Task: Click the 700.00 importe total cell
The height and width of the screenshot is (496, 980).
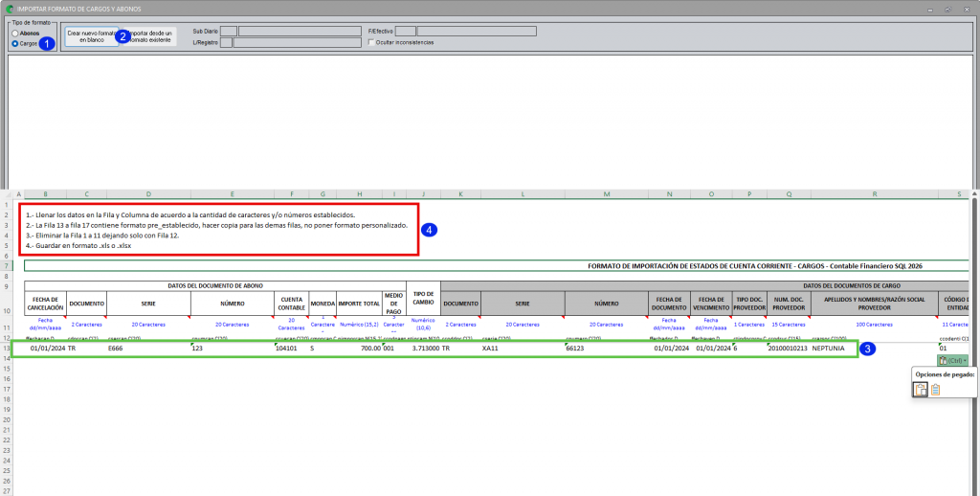Action: click(x=360, y=348)
